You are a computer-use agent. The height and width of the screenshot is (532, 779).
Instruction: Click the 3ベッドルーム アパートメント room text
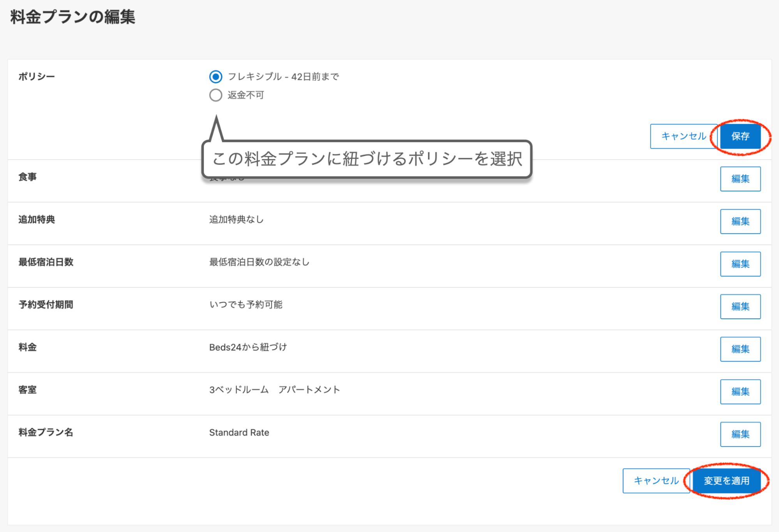pos(274,390)
